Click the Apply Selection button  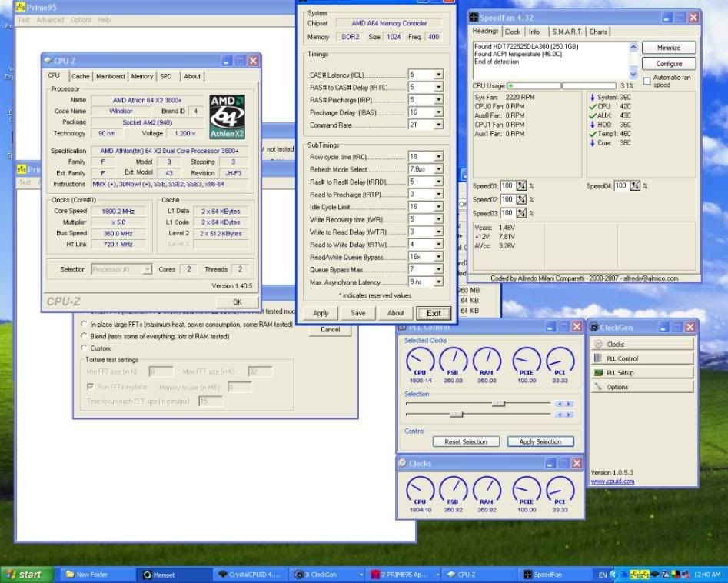540,442
